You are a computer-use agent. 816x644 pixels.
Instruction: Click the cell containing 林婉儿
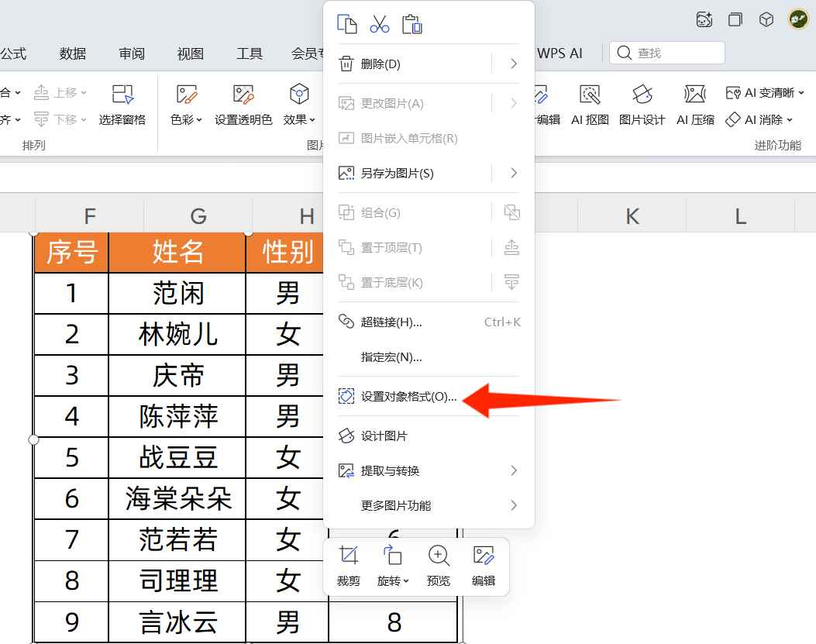click(x=177, y=334)
